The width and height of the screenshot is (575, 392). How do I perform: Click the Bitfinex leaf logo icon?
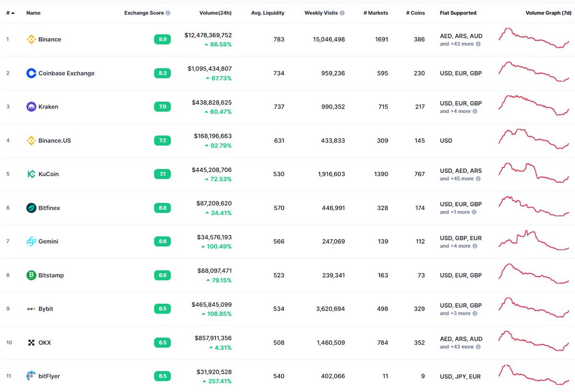coord(31,208)
